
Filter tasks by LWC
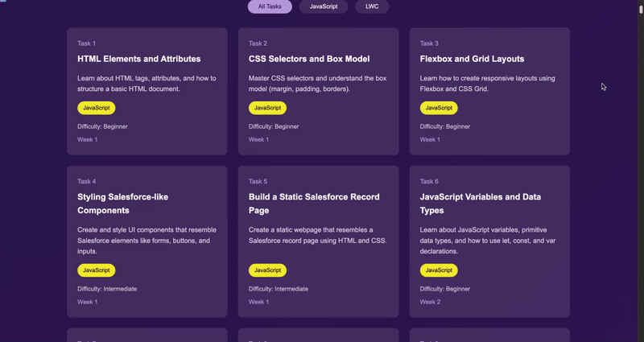point(372,6)
